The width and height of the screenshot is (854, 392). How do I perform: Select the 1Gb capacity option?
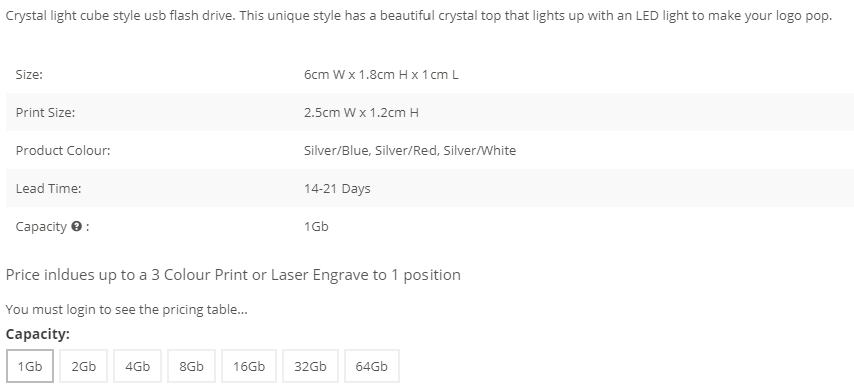tap(30, 366)
